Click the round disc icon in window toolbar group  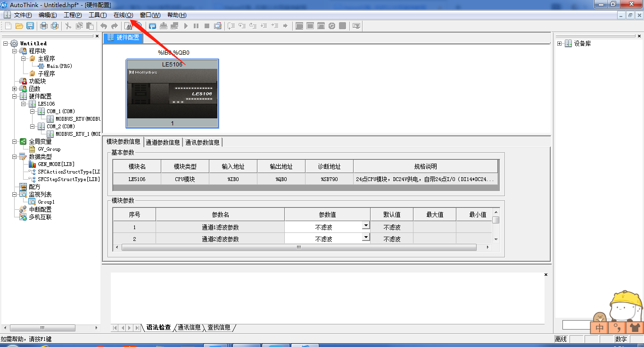click(332, 26)
